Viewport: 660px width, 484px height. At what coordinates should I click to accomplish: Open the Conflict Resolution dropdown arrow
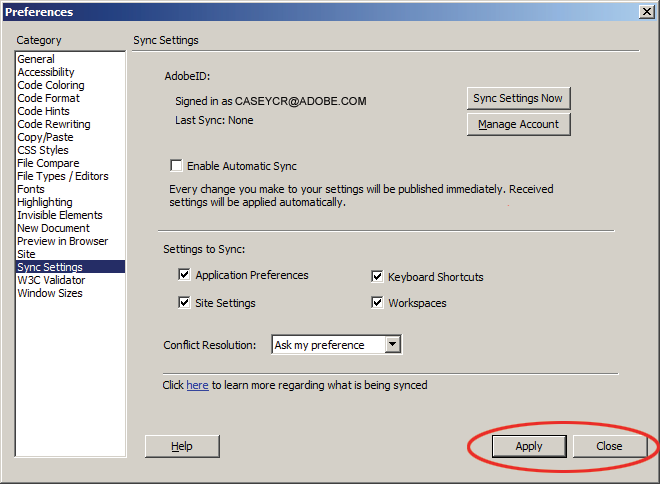pyautogui.click(x=392, y=344)
